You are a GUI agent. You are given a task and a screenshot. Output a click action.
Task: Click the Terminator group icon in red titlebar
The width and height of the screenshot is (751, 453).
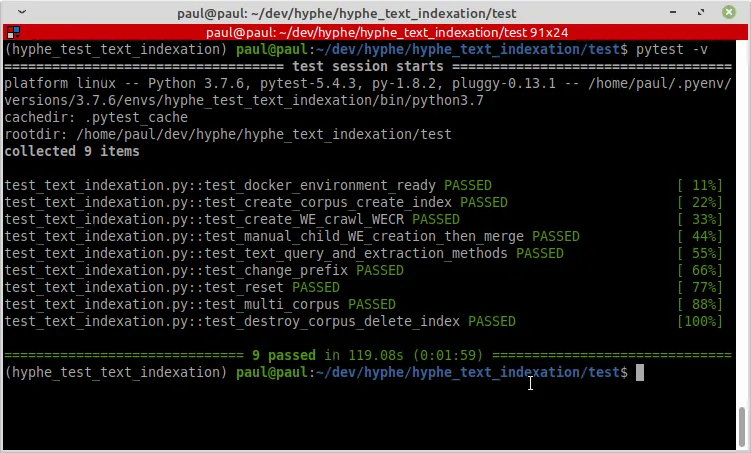(11, 32)
